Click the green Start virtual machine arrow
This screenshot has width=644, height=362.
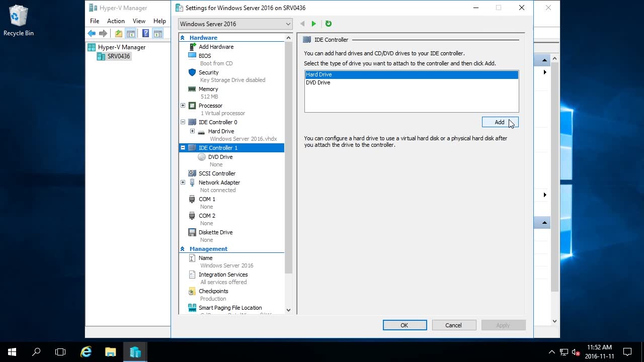tap(314, 24)
